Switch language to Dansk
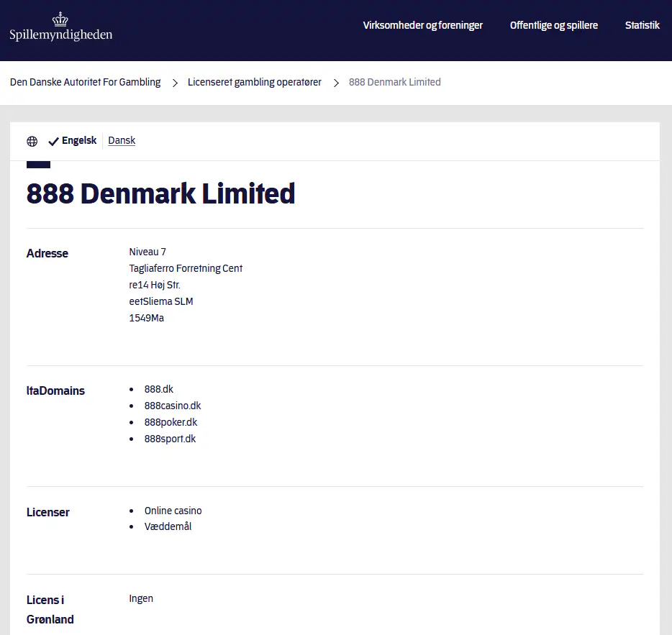672x635 pixels. pos(122,140)
